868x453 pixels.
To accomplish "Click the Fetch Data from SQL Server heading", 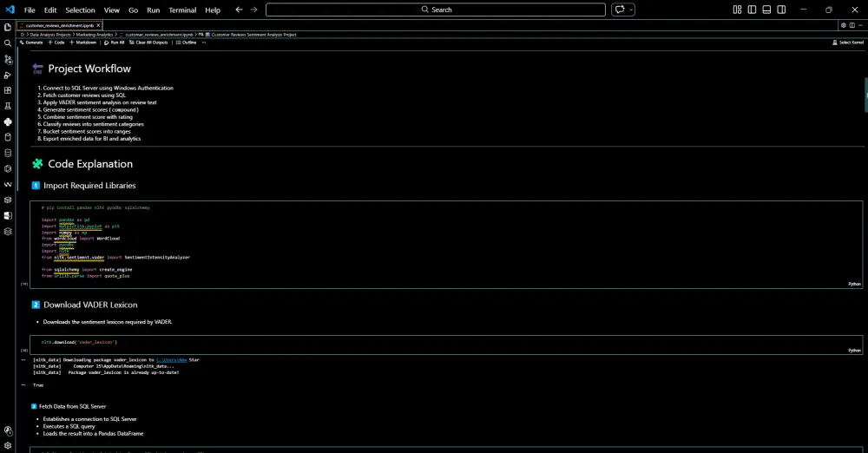I will tap(73, 406).
